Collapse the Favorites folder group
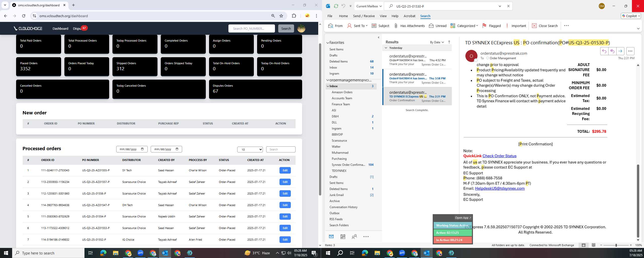 coord(328,43)
